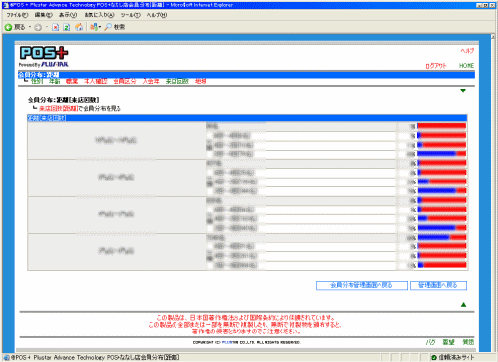498x362 pixels.
Task: Select the 入会年 distribution link
Action: pos(151,81)
